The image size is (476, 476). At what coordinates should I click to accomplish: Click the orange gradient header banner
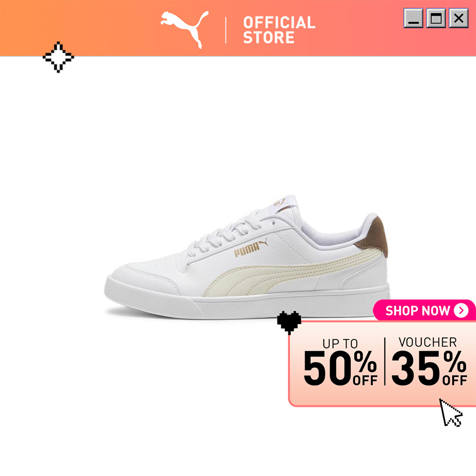tap(238, 28)
